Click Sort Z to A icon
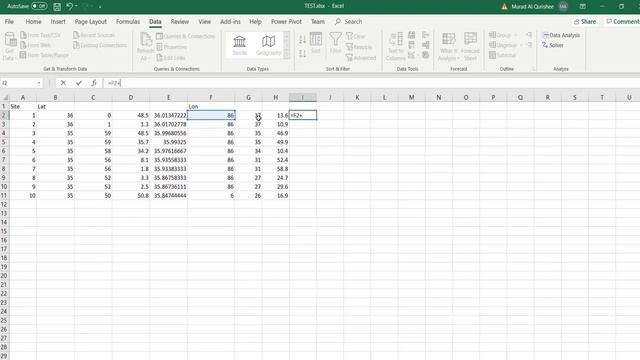The height and width of the screenshot is (360, 640). pos(302,53)
